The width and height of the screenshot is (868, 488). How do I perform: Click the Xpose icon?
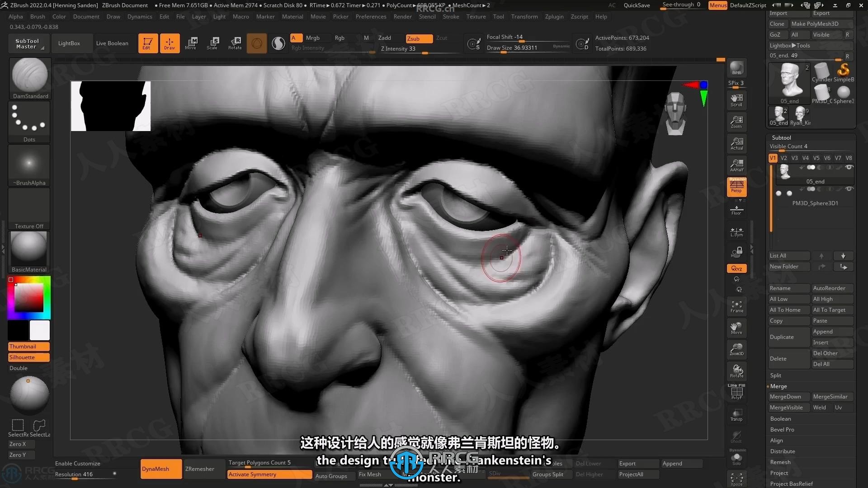736,479
